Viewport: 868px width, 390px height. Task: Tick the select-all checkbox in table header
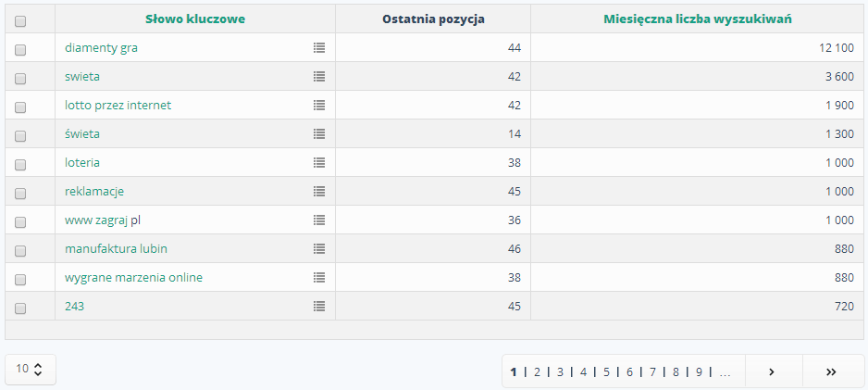(x=20, y=20)
